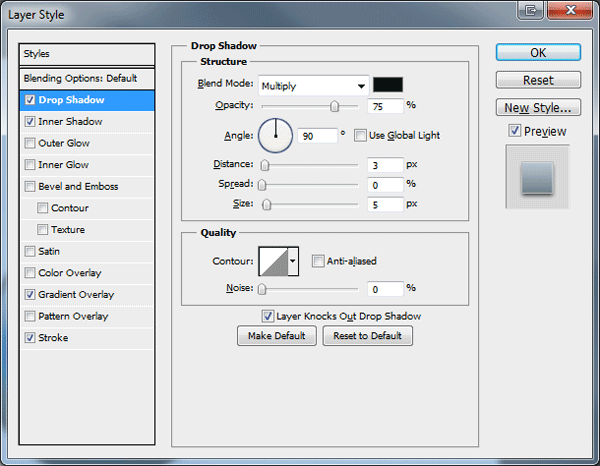Click the Opacity value field
This screenshot has width=600, height=466.
[x=385, y=106]
